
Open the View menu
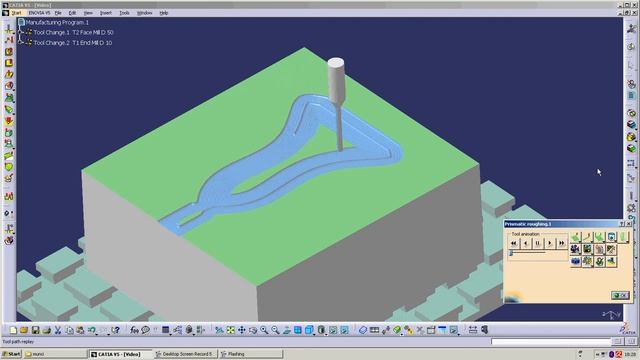pos(88,13)
